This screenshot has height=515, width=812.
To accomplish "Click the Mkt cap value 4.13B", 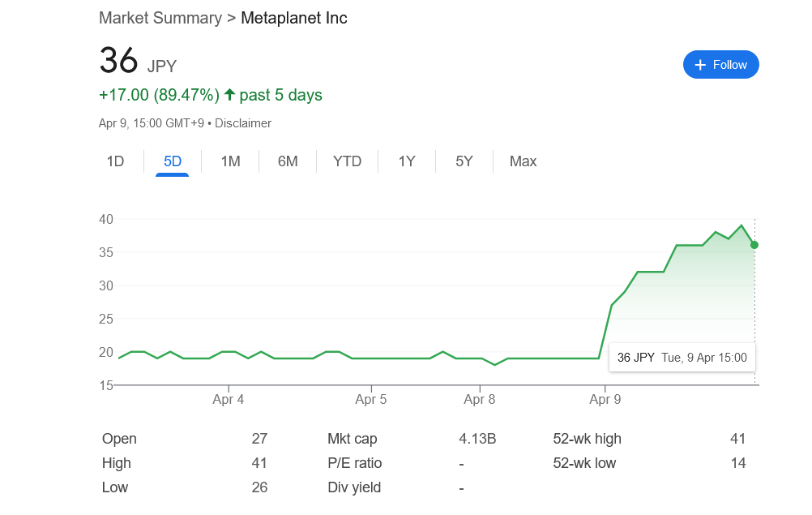I will [477, 439].
